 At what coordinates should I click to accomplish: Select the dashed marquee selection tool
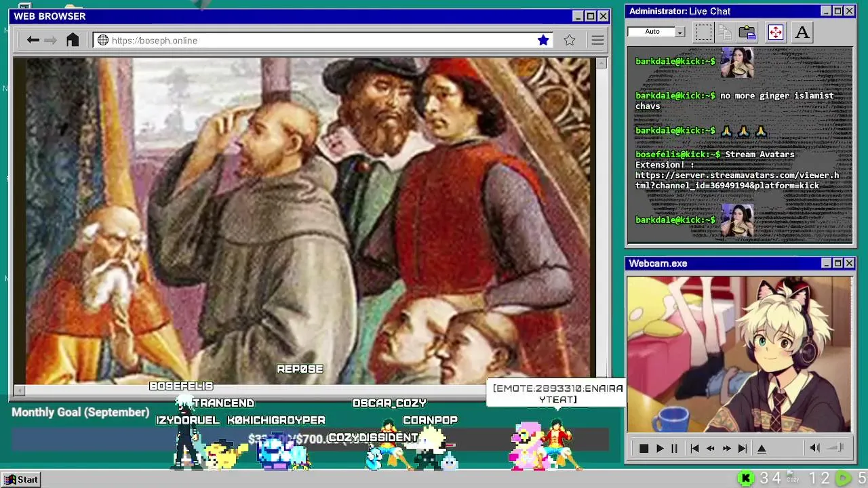click(704, 32)
